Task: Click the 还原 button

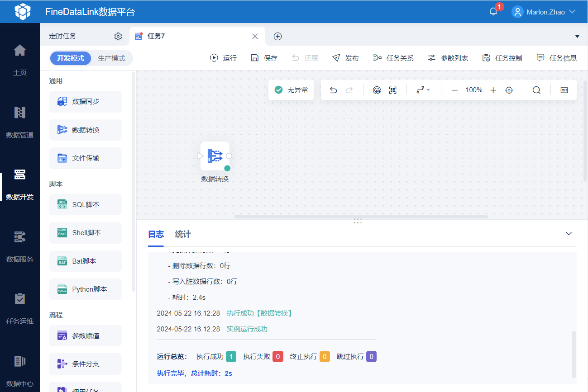Action: [x=305, y=58]
